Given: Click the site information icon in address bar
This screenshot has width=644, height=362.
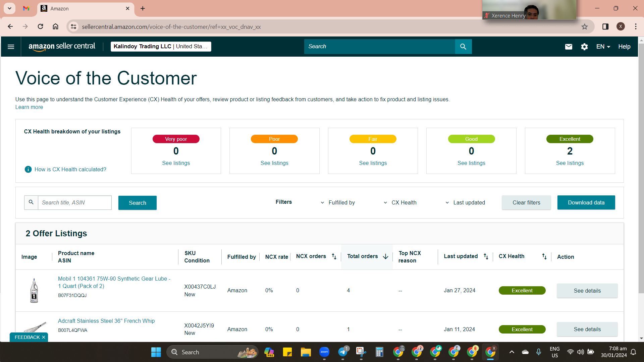Looking at the screenshot, I should click(x=74, y=26).
